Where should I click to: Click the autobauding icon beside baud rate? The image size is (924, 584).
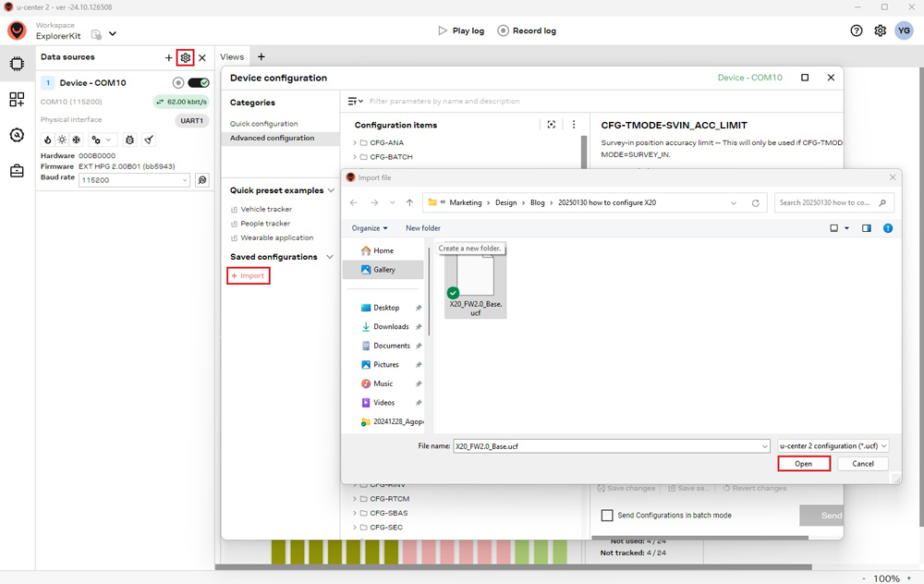pos(202,180)
